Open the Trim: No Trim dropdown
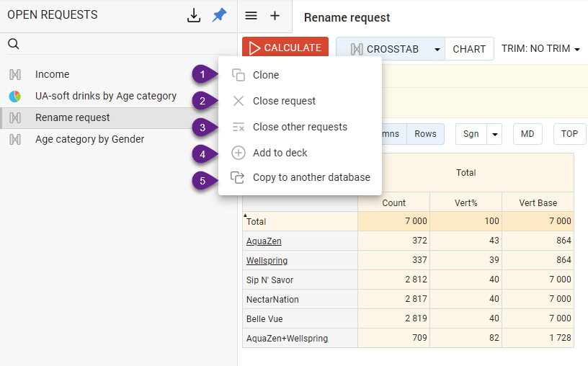The width and height of the screenshot is (588, 366). point(540,49)
